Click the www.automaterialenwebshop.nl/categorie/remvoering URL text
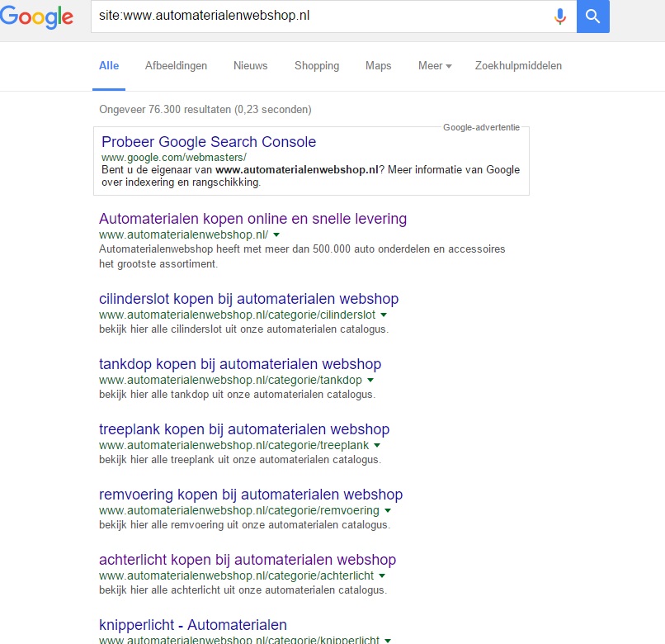This screenshot has height=644, width=665. [x=239, y=511]
